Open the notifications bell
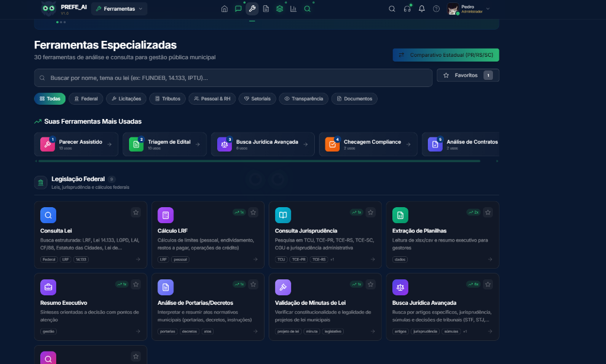The width and height of the screenshot is (606, 364). [x=421, y=8]
